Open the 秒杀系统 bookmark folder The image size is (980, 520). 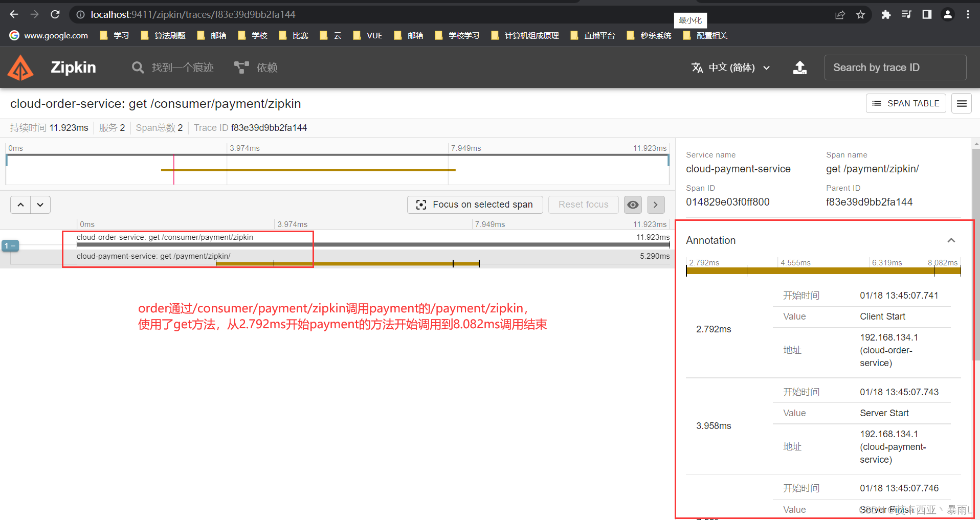(649, 35)
